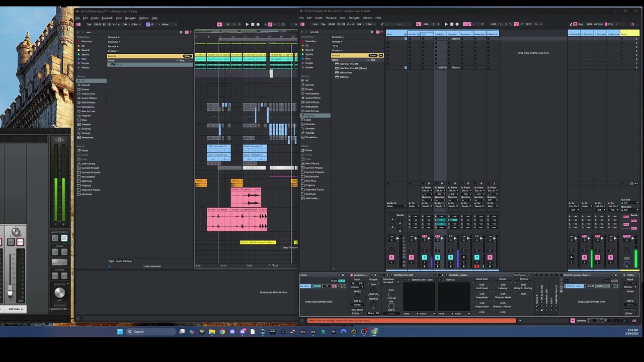The image size is (644, 362).
Task: Open Minor scale dropdown in New Song
Action: (168, 24)
